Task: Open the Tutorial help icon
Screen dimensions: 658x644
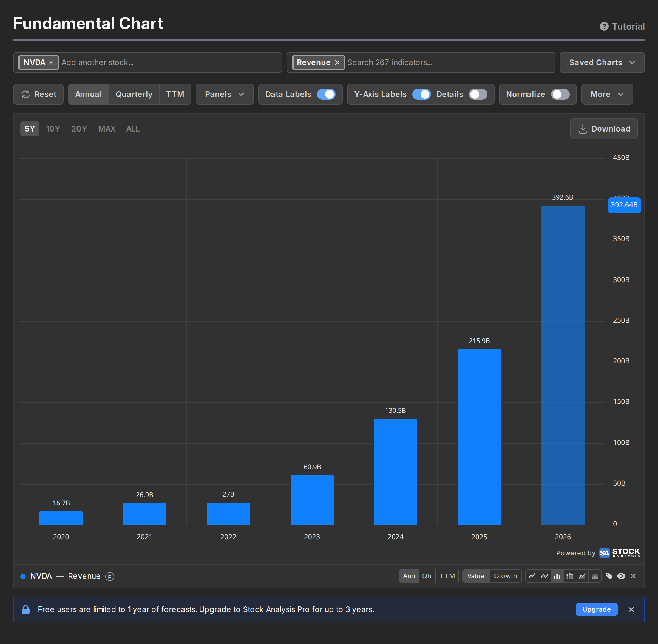Action: pos(604,26)
